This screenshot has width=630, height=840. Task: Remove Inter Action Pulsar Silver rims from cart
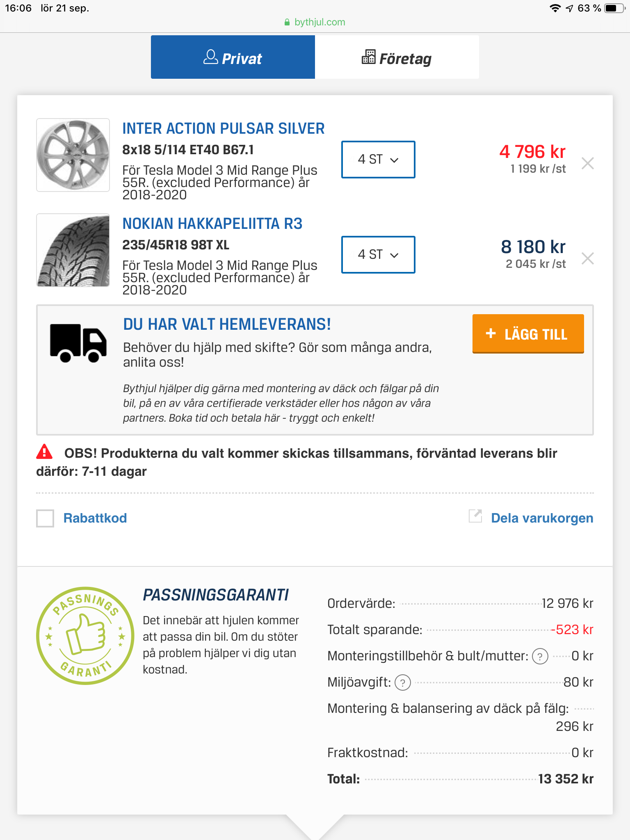(x=587, y=163)
